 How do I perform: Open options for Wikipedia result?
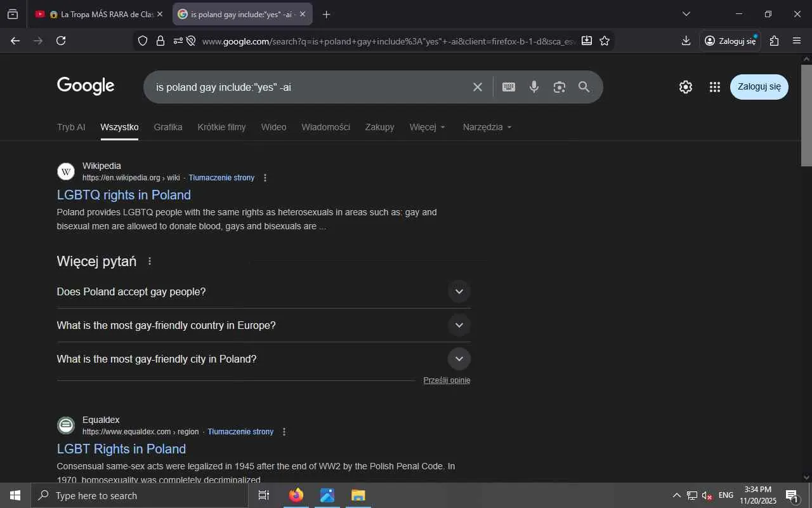tap(265, 178)
